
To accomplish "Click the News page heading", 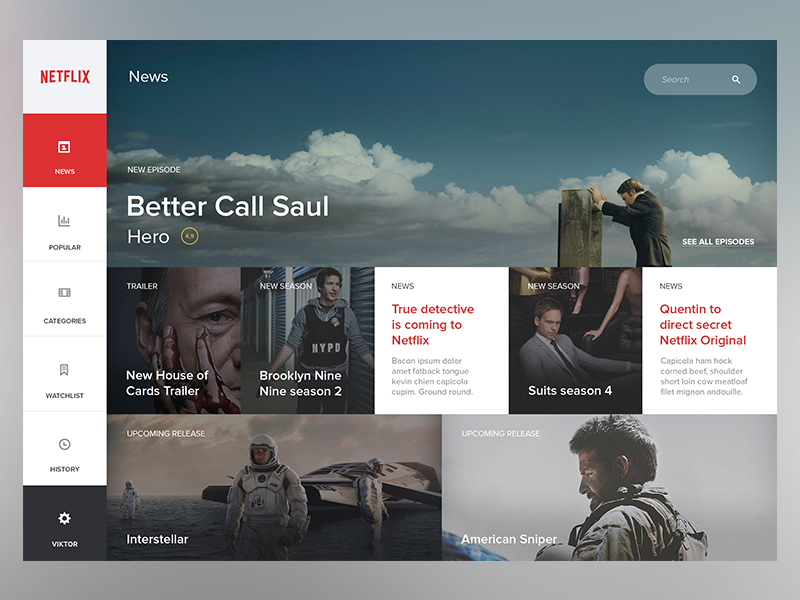I will [148, 77].
